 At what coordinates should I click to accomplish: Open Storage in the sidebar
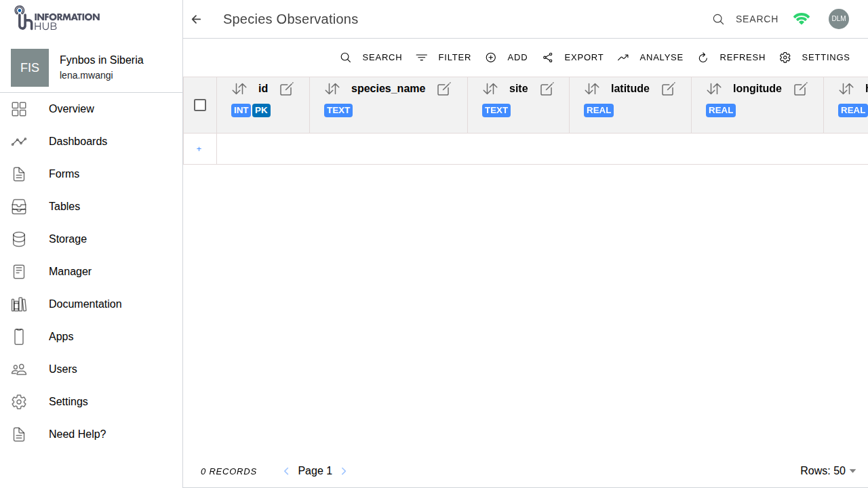(92, 239)
